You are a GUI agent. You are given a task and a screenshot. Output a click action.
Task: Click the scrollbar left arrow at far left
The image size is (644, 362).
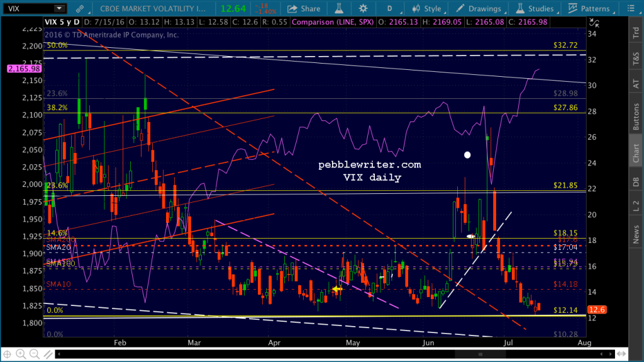58,354
